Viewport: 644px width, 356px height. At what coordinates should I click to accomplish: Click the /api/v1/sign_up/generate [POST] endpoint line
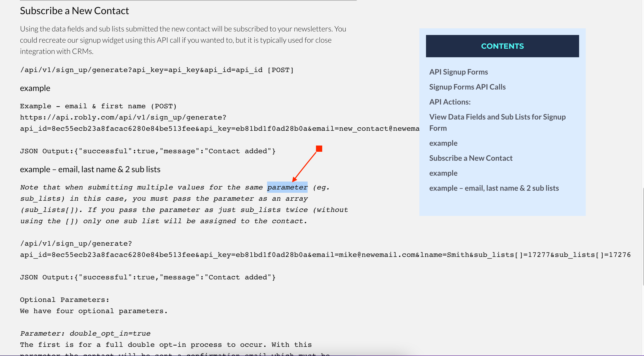tap(157, 70)
